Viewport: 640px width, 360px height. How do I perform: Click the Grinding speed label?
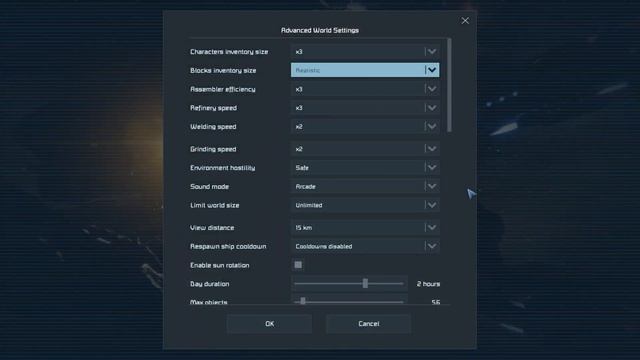tap(213, 149)
